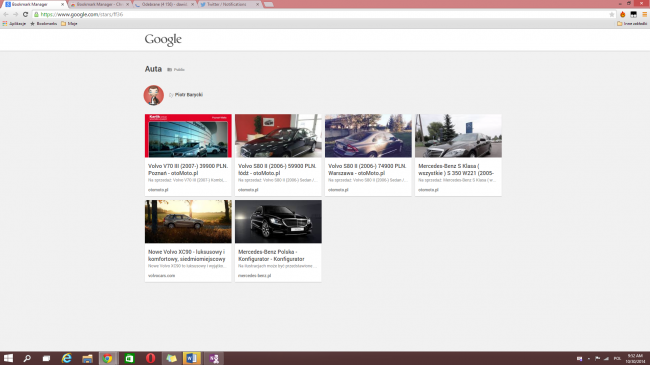Click the green padlock in the address bar

[36, 14]
